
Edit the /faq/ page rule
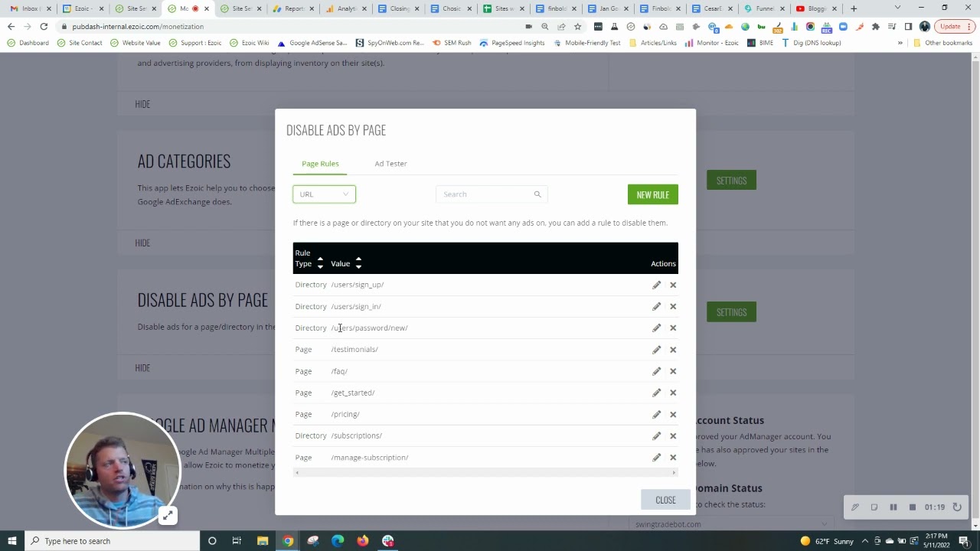(656, 371)
